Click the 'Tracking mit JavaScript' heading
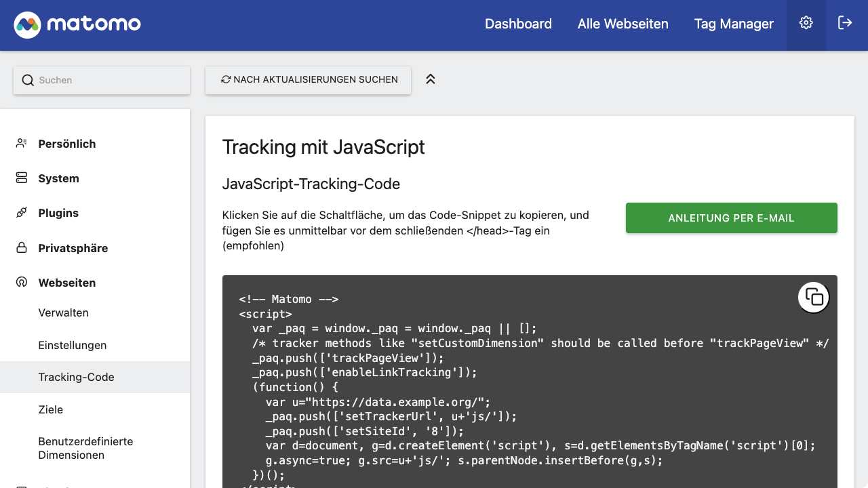 pyautogui.click(x=323, y=147)
